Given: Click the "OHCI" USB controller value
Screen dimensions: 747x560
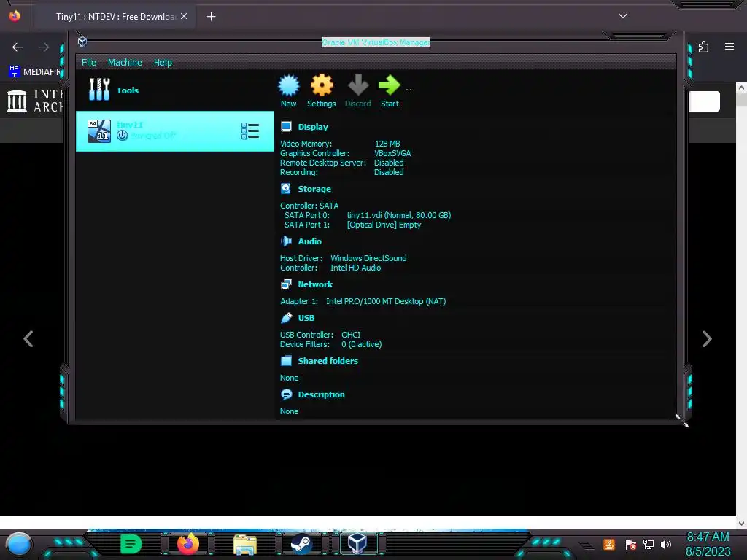Looking at the screenshot, I should (x=351, y=334).
